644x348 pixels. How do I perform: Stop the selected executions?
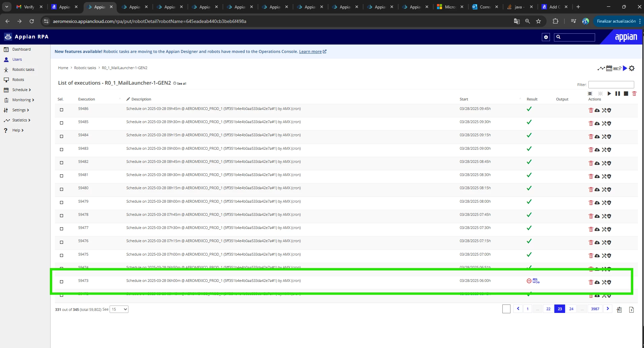[626, 94]
